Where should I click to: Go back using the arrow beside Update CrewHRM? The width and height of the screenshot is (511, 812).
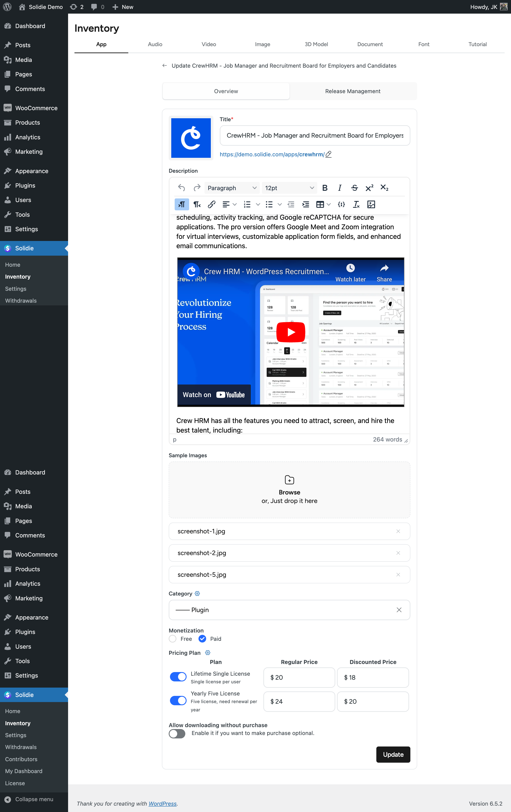tap(165, 66)
